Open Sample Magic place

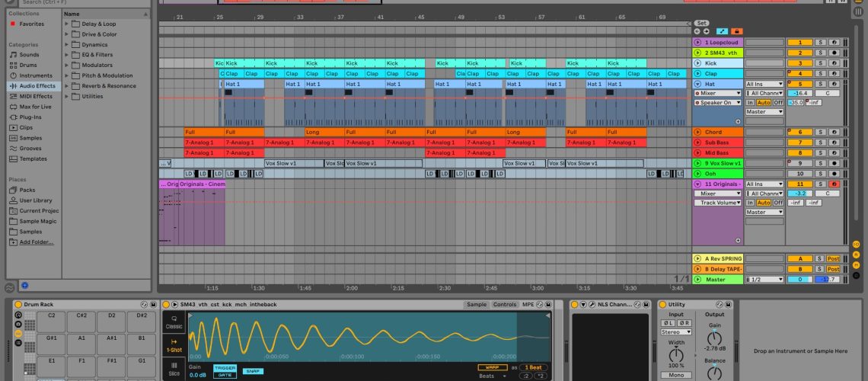pos(37,222)
